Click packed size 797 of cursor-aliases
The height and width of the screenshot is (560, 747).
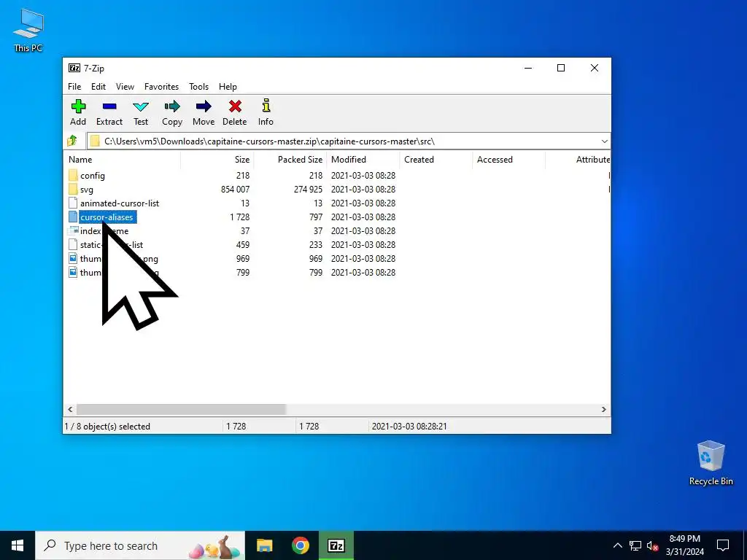[x=315, y=217]
